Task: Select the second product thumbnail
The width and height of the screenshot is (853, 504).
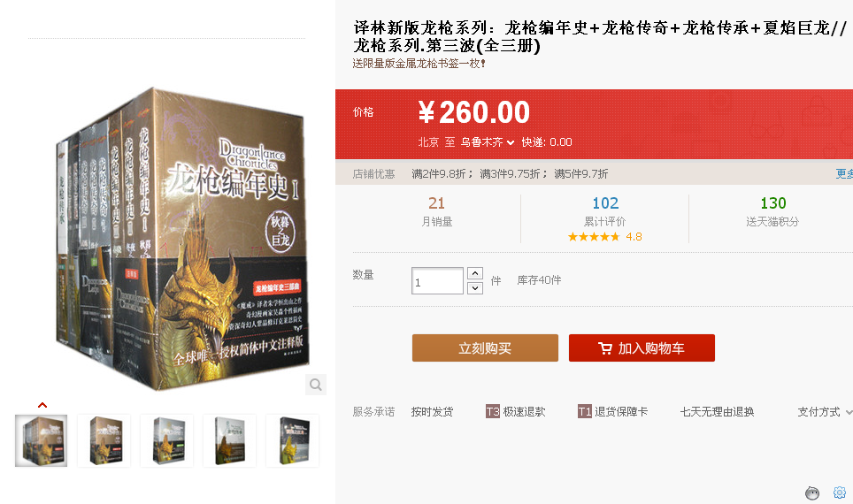Action: pyautogui.click(x=104, y=440)
